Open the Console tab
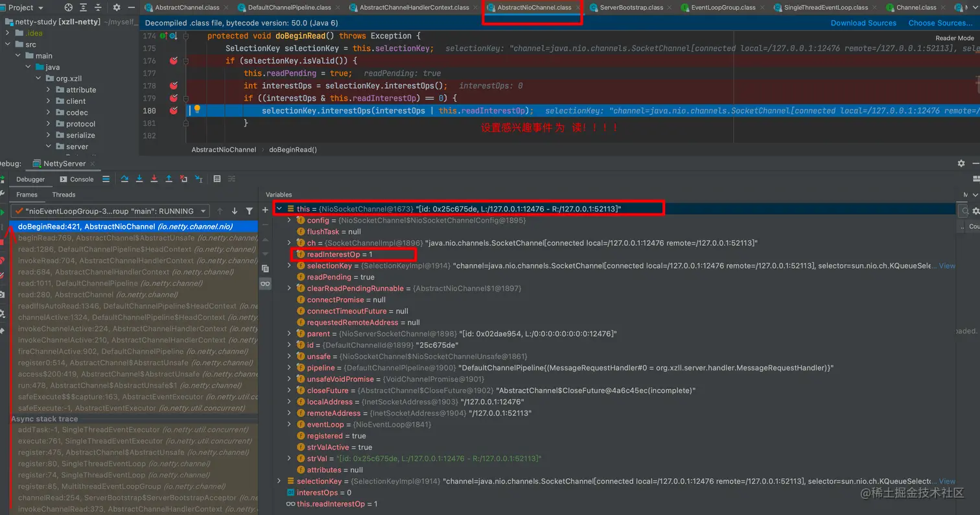This screenshot has width=980, height=515. pyautogui.click(x=76, y=179)
